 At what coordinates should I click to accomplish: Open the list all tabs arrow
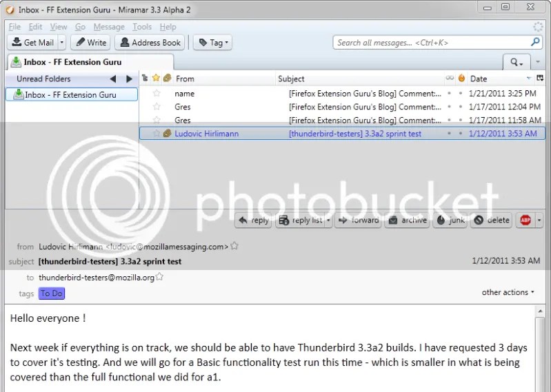pyautogui.click(x=538, y=62)
